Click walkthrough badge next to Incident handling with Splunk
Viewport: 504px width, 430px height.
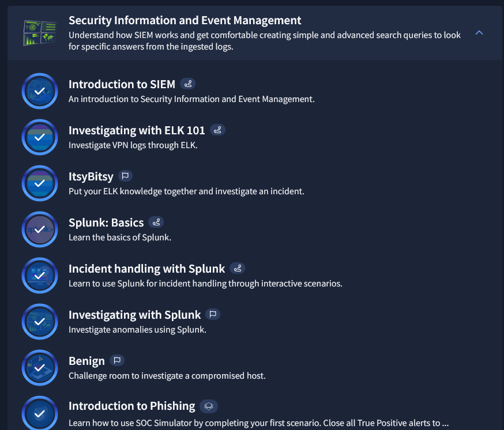click(237, 269)
